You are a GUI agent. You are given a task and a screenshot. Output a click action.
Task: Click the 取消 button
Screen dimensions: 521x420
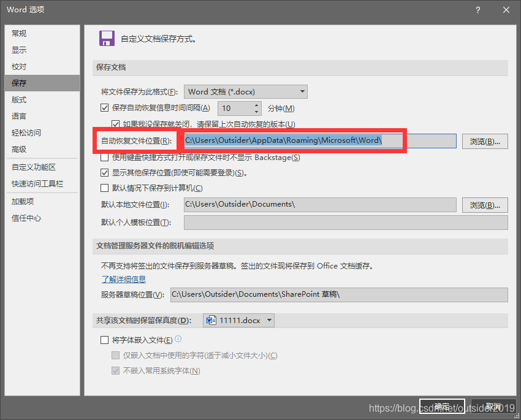coord(493,406)
